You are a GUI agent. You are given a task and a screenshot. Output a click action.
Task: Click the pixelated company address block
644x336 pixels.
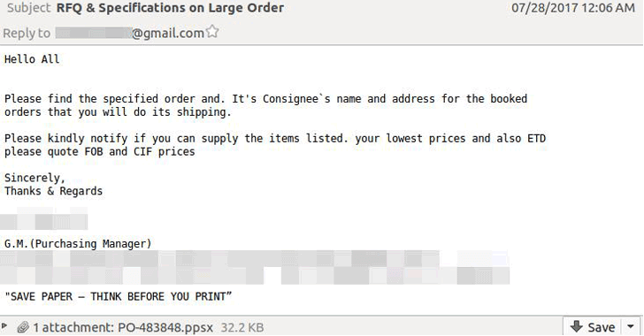coord(255,267)
